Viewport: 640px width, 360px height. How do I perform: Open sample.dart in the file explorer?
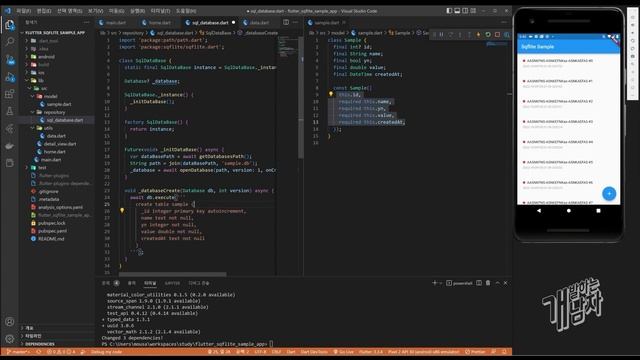pos(59,104)
